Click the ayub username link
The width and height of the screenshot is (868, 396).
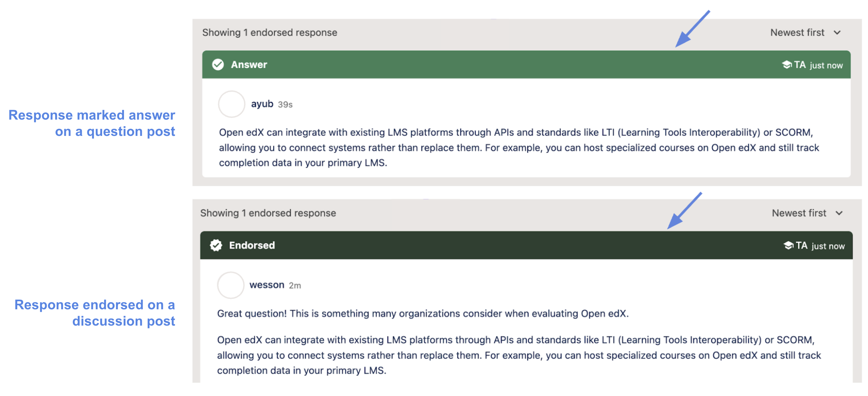(x=262, y=104)
